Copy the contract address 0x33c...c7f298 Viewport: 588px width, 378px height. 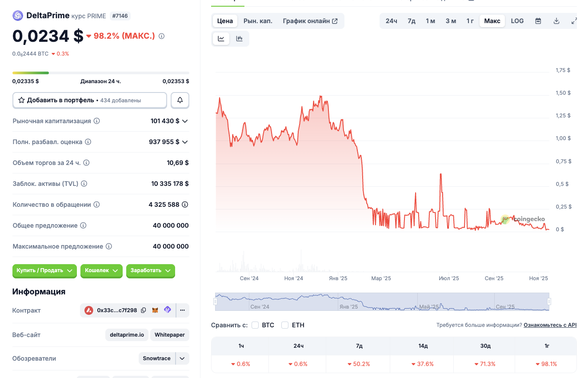tap(143, 310)
